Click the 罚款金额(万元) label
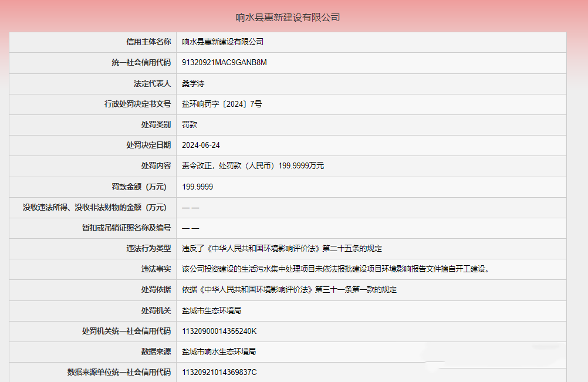The width and height of the screenshot is (588, 382). tap(140, 187)
